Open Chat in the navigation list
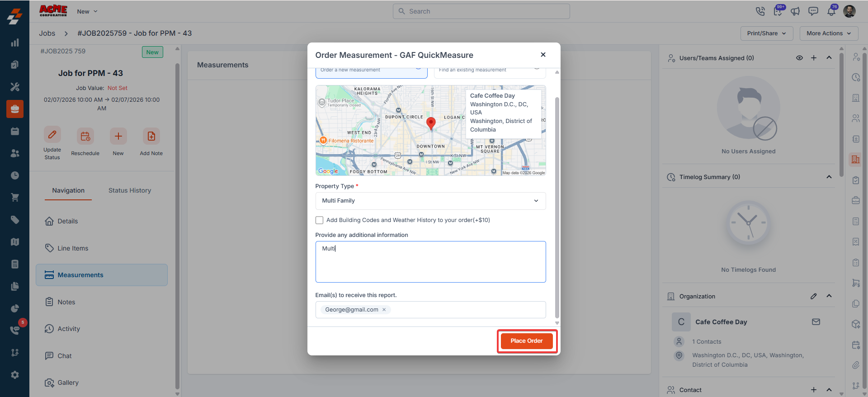The image size is (868, 397). [x=102, y=356]
